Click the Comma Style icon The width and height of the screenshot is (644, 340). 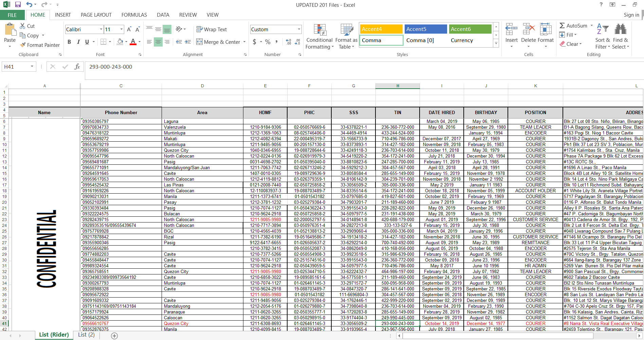point(277,42)
